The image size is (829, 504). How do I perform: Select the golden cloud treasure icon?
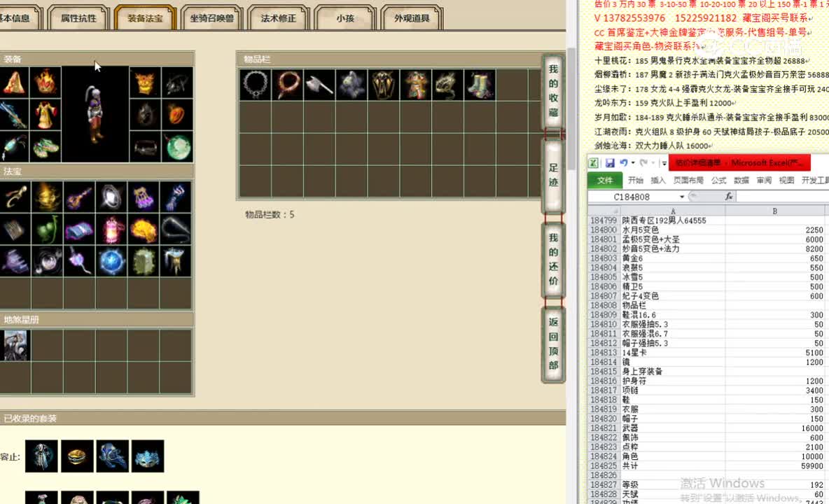(x=144, y=229)
